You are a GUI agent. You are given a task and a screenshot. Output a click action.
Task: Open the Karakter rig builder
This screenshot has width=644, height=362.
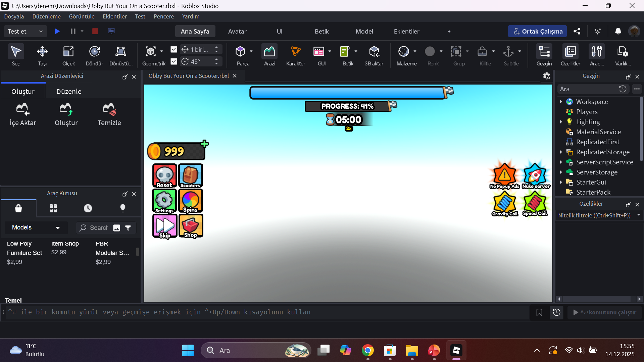point(296,55)
